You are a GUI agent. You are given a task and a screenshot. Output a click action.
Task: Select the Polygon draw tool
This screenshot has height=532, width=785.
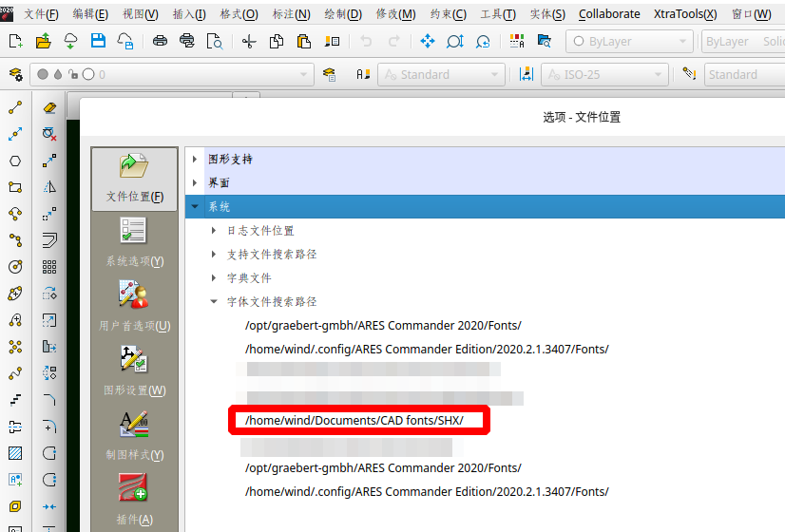tap(15, 161)
